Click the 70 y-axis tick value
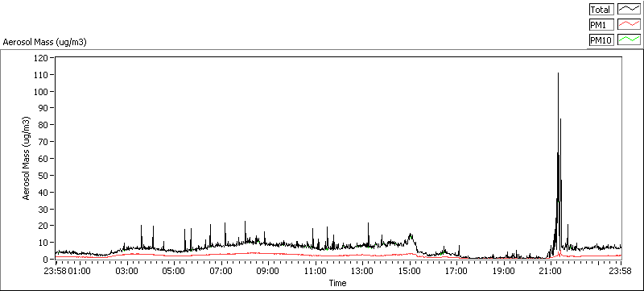The width and height of the screenshot is (644, 291). (x=44, y=142)
